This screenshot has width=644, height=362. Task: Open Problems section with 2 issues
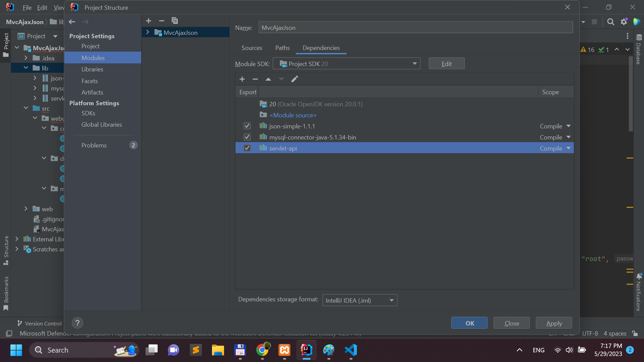[x=103, y=145]
